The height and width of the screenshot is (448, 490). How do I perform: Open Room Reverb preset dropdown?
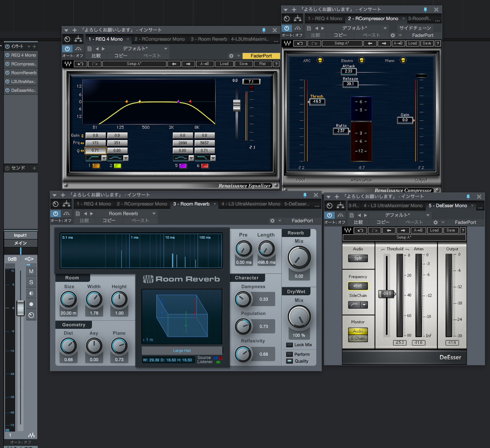(x=154, y=214)
